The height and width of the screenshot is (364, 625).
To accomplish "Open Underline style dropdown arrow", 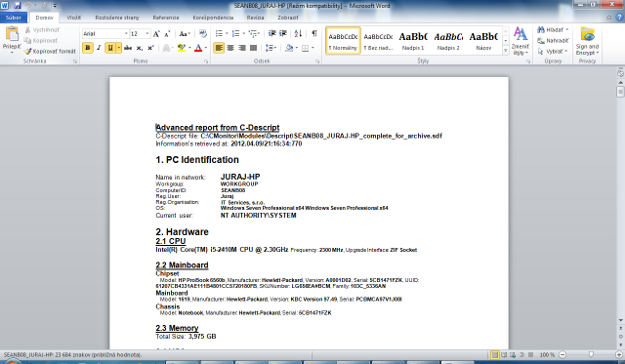I will pyautogui.click(x=119, y=48).
